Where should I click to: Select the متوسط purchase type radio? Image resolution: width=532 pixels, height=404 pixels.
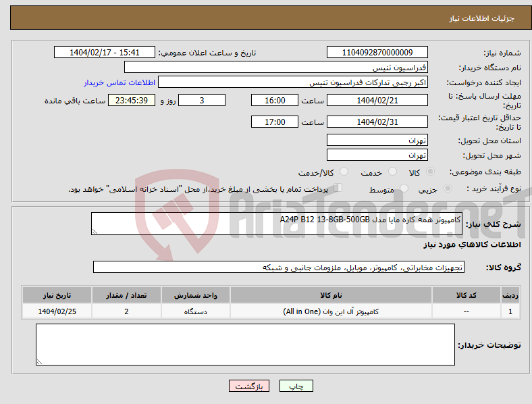pyautogui.click(x=404, y=188)
